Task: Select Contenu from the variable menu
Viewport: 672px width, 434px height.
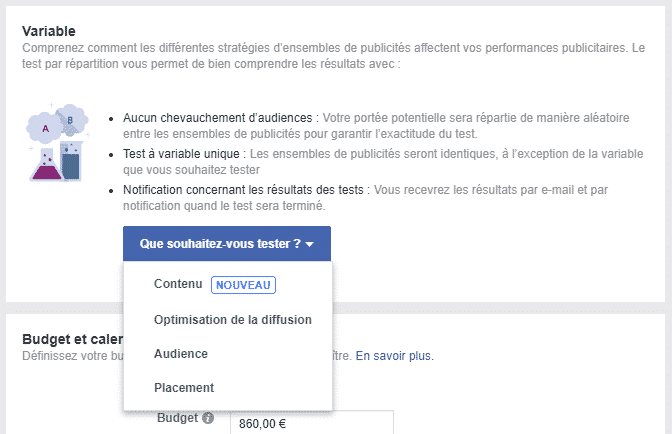Action: tap(178, 284)
